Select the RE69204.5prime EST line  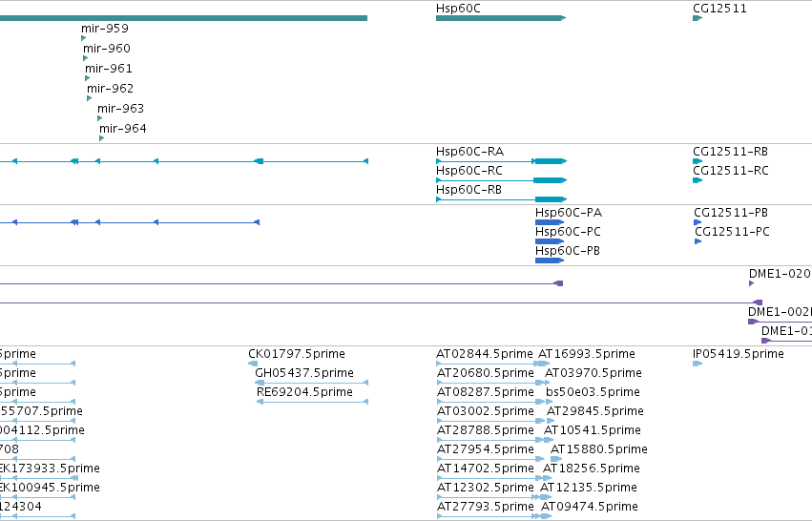pos(312,402)
